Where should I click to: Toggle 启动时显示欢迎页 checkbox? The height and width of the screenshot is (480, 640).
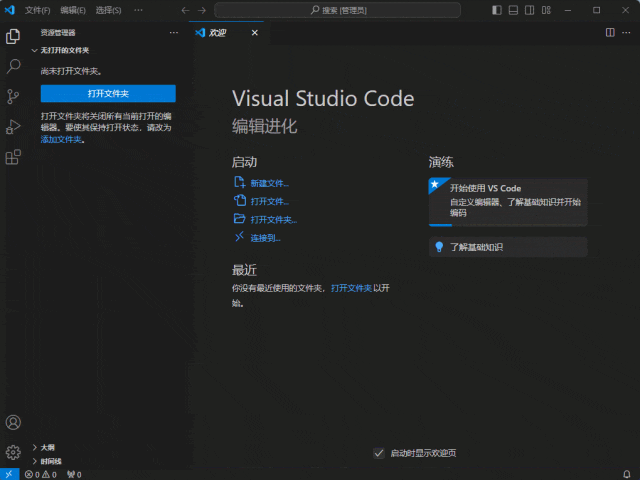[379, 453]
